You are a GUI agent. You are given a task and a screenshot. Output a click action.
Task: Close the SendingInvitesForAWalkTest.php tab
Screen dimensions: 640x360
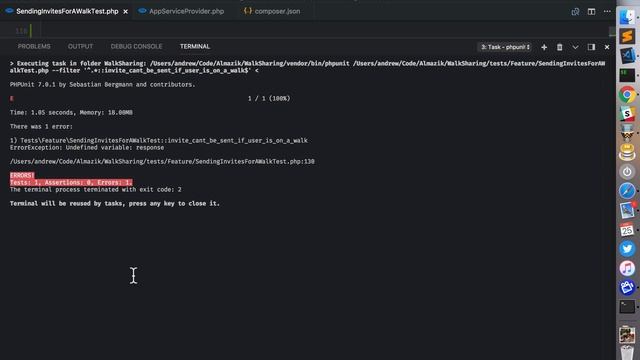125,11
